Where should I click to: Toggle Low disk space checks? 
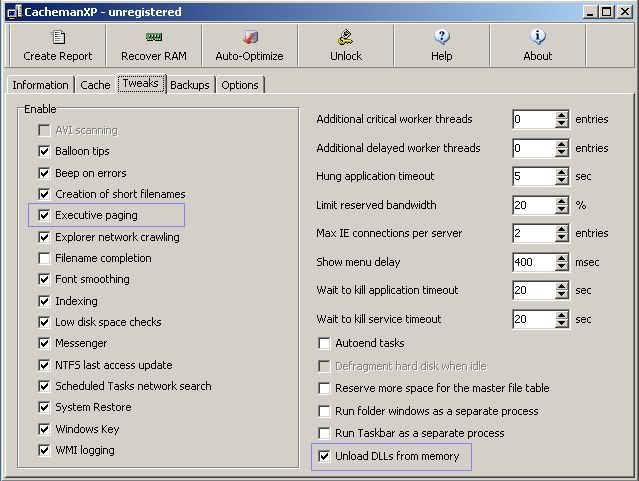click(x=44, y=322)
